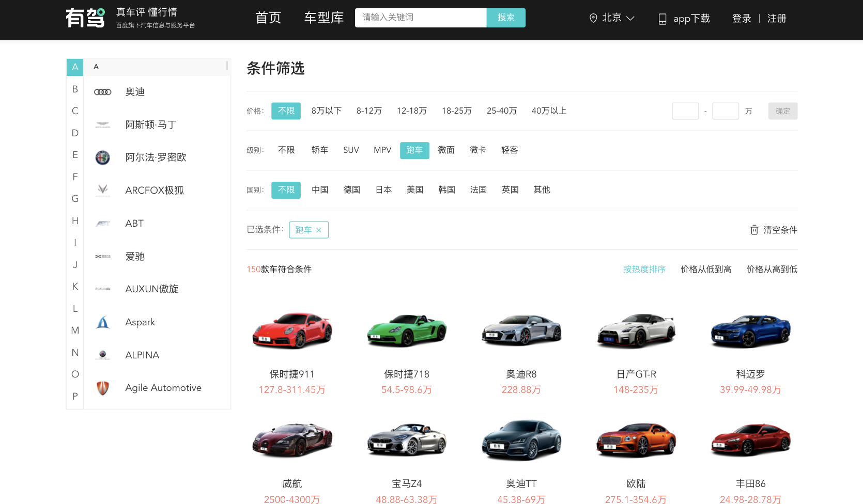Select country filter 德国
This screenshot has height=504, width=863.
352,190
